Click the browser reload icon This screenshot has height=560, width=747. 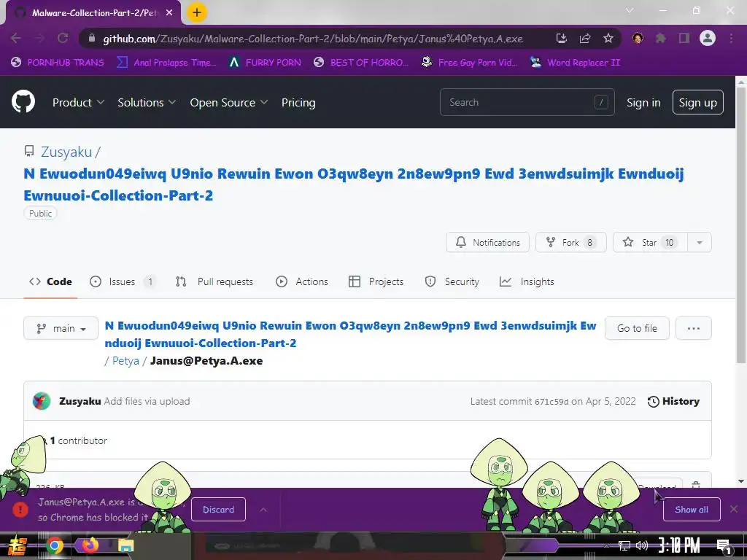pos(63,38)
